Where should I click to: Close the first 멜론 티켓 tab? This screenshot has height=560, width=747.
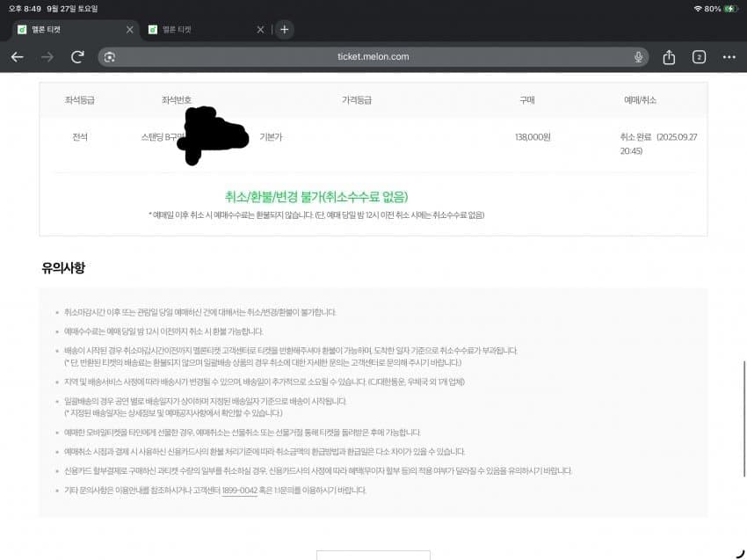(130, 29)
